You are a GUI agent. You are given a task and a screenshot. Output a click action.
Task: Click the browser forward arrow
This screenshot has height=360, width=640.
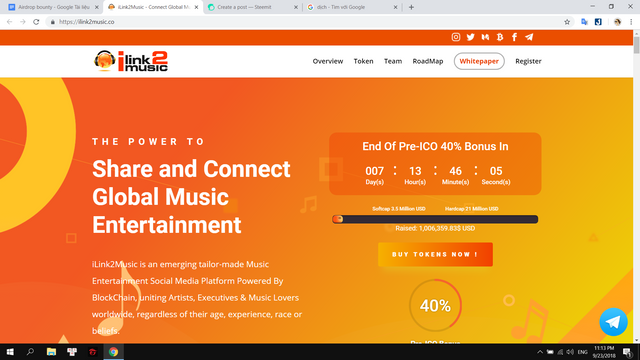(x=23, y=22)
